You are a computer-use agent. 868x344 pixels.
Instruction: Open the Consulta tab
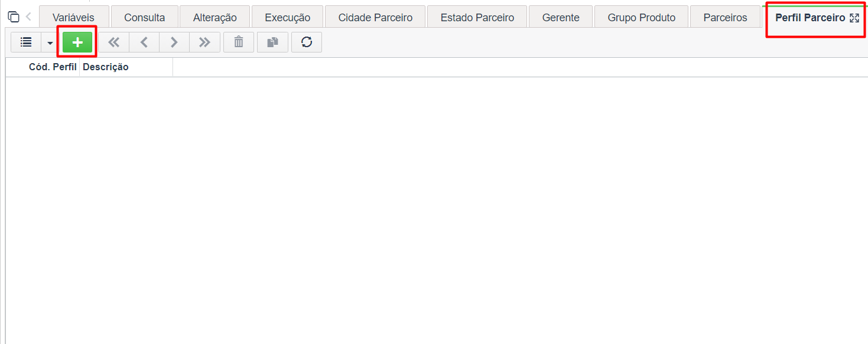point(144,17)
